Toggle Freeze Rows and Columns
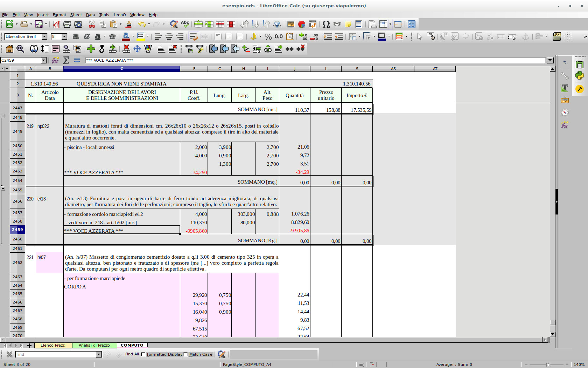Screen dimensions: 588x368 click(x=383, y=24)
